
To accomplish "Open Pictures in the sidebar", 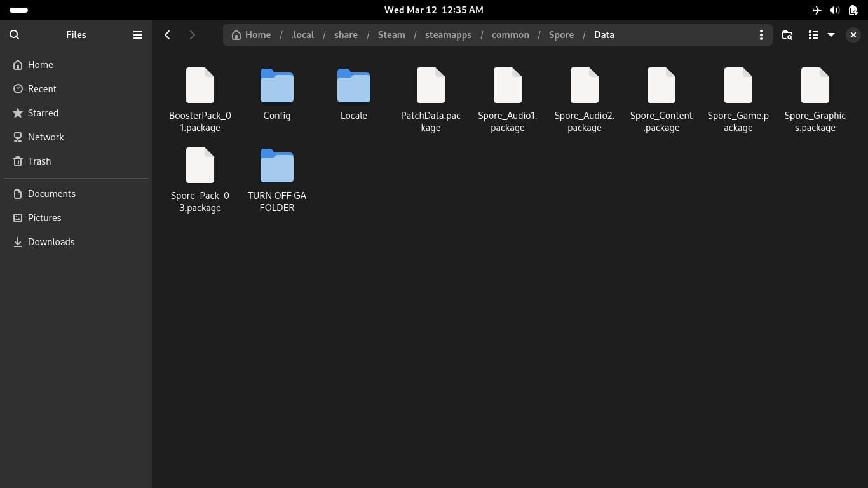I will tap(76, 218).
